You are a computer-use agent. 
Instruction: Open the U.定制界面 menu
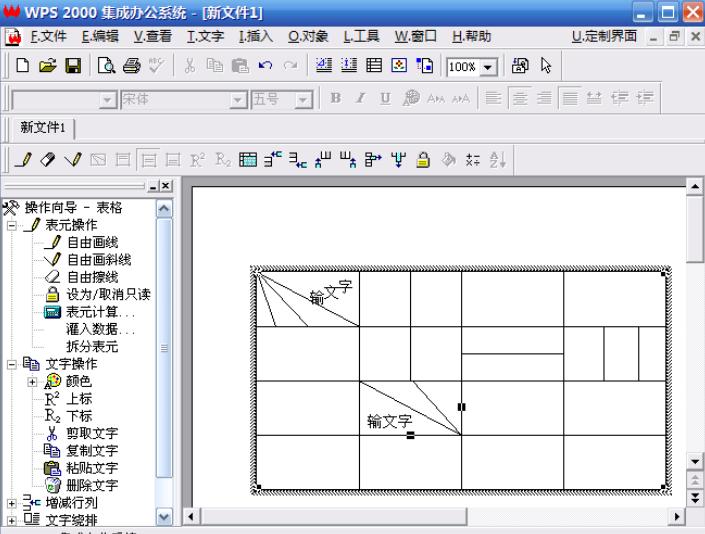[x=604, y=36]
